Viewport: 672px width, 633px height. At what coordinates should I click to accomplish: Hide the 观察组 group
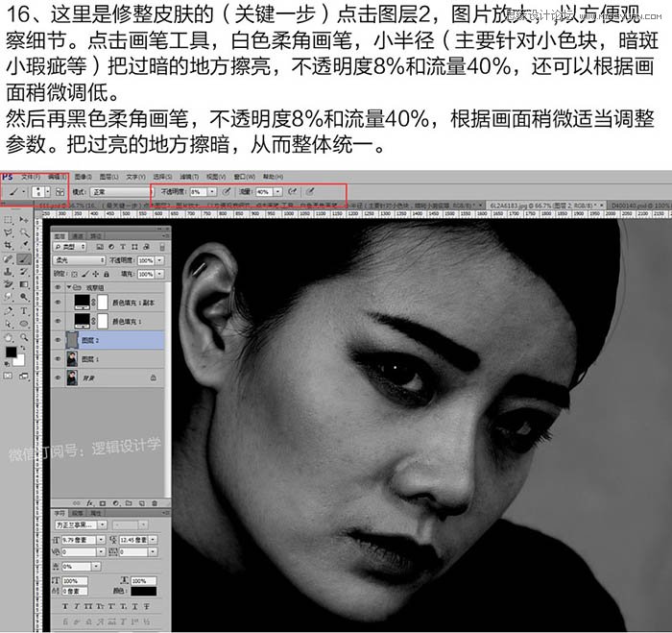58,287
